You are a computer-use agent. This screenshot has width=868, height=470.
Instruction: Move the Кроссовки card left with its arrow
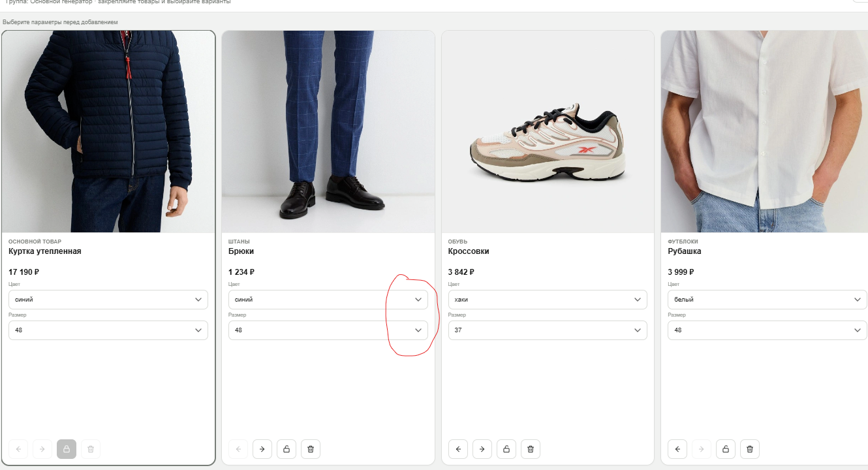click(x=458, y=449)
